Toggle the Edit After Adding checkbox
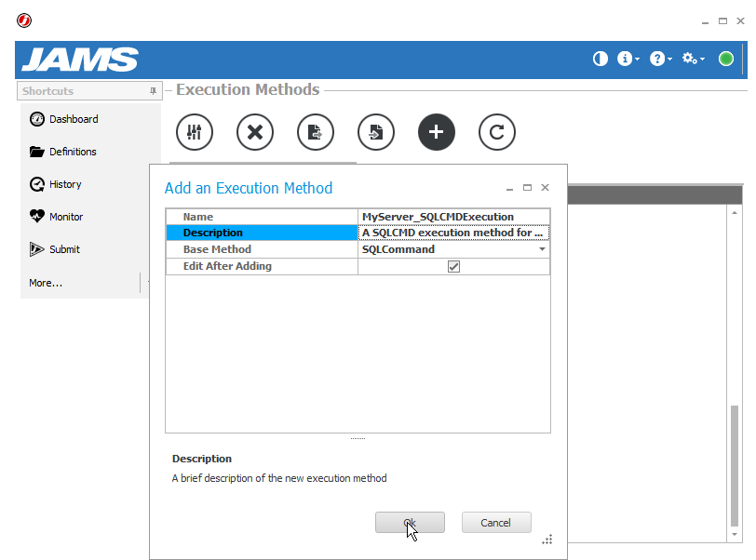The image size is (756, 560). point(453,266)
